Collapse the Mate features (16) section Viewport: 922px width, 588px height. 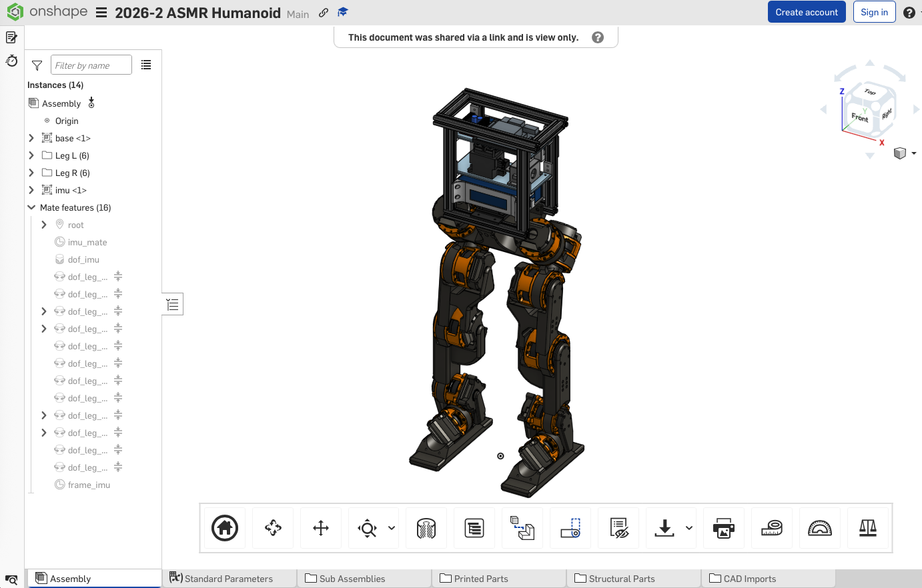pyautogui.click(x=31, y=207)
